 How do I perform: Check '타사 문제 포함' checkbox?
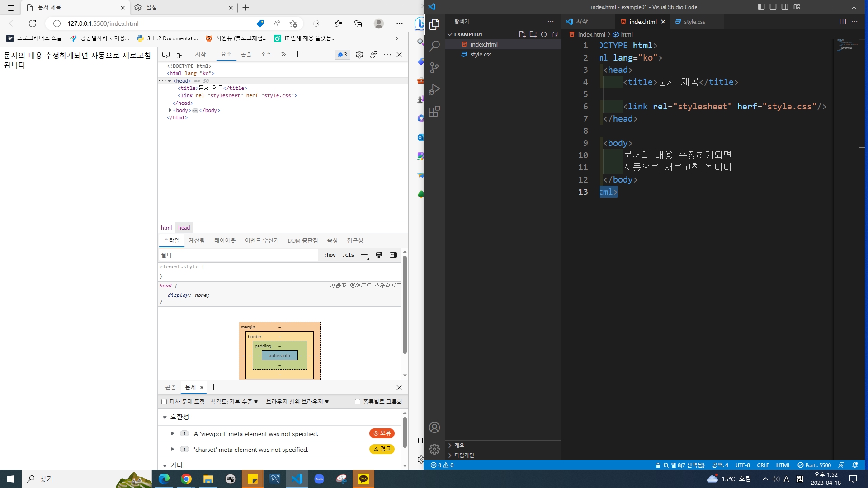coord(164,402)
